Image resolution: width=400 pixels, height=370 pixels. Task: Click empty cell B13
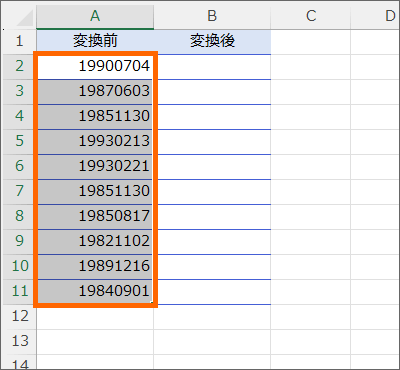(x=212, y=342)
